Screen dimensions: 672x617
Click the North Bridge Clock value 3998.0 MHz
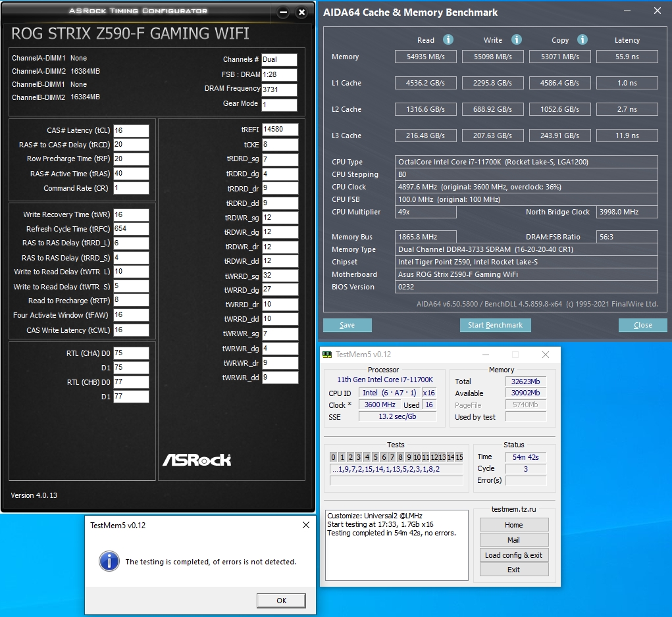click(627, 212)
